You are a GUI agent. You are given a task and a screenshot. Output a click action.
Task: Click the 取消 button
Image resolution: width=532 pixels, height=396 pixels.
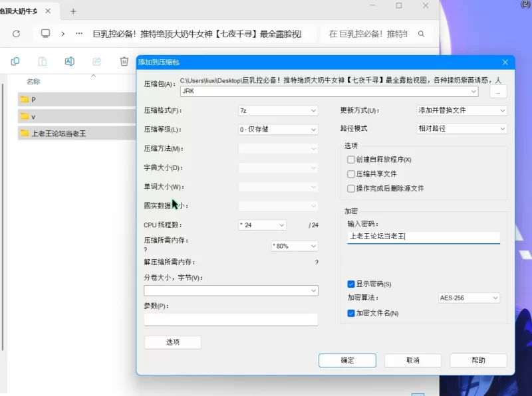412,360
